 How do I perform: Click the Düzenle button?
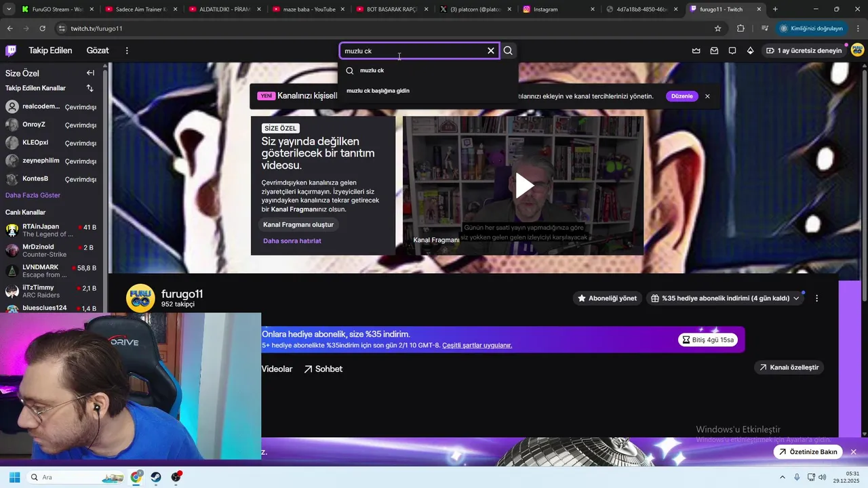pyautogui.click(x=682, y=96)
